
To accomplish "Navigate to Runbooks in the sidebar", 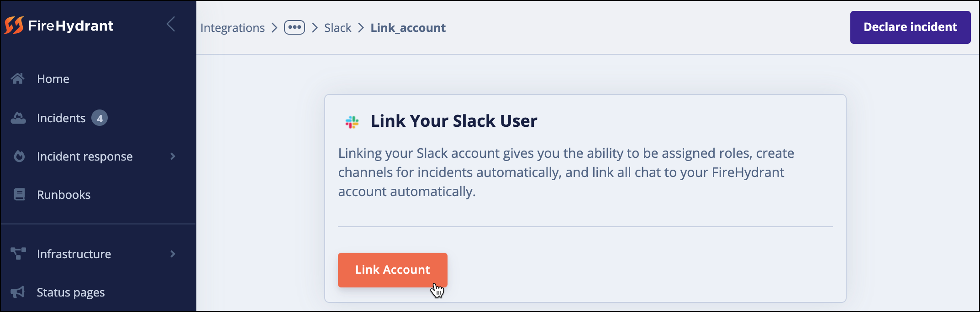I will (63, 194).
